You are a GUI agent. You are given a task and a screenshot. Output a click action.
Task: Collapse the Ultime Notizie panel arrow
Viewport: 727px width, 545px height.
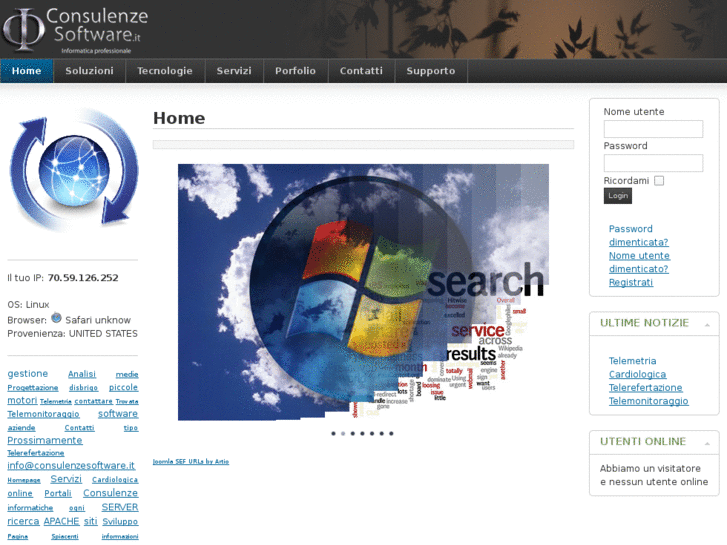(707, 325)
